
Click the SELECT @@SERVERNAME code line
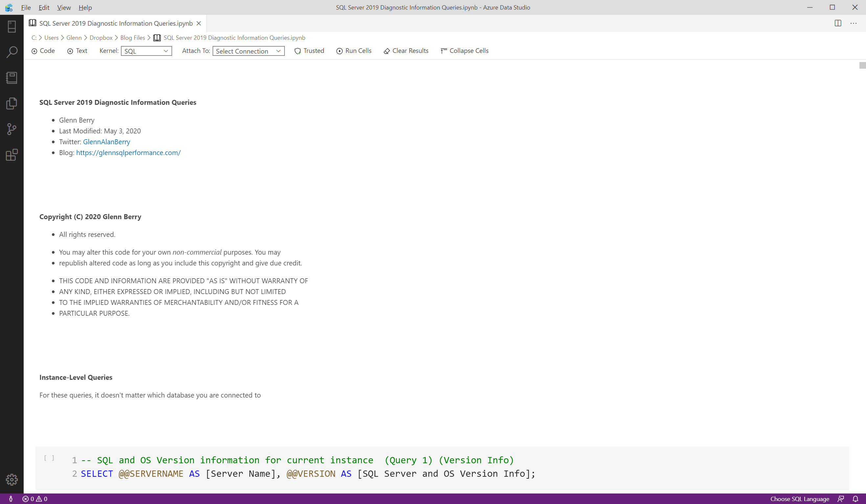pos(308,474)
